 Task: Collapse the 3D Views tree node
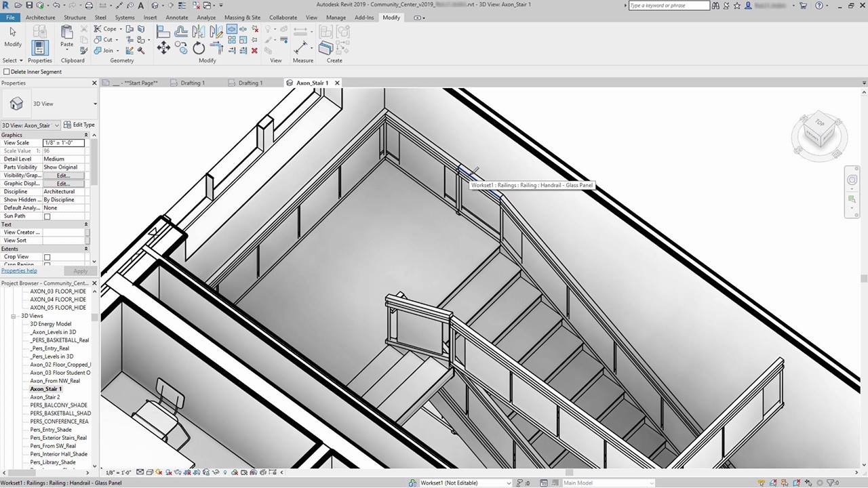click(14, 316)
